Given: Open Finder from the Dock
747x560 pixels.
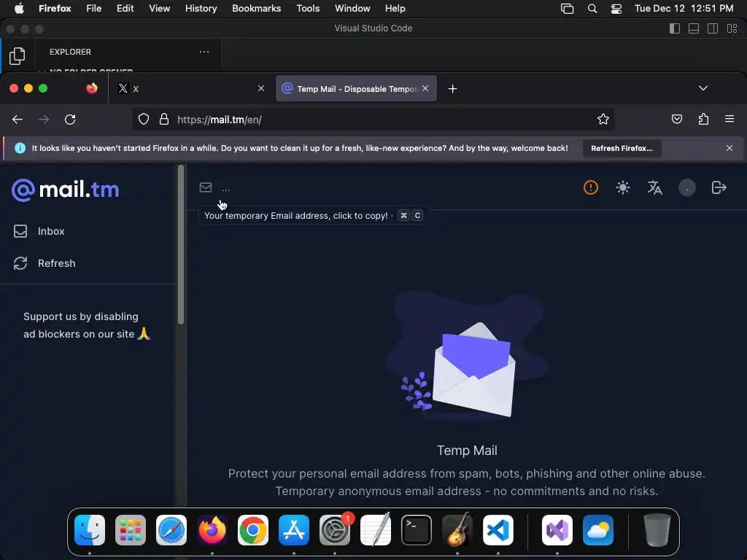Looking at the screenshot, I should [90, 530].
